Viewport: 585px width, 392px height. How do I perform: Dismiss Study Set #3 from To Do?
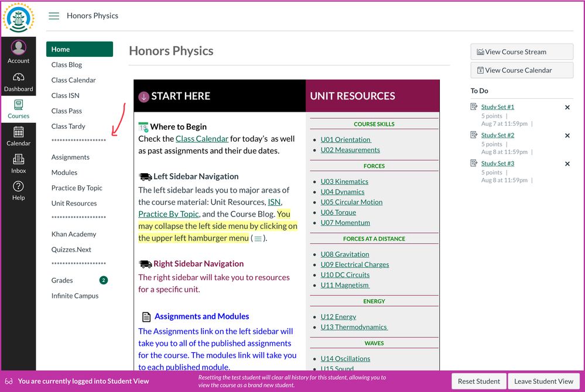click(x=567, y=164)
